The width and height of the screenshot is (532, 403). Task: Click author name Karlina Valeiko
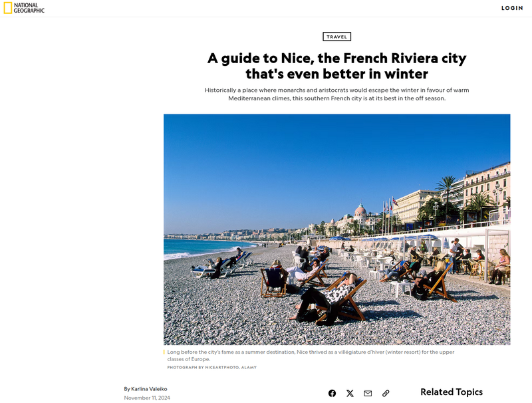click(149, 389)
